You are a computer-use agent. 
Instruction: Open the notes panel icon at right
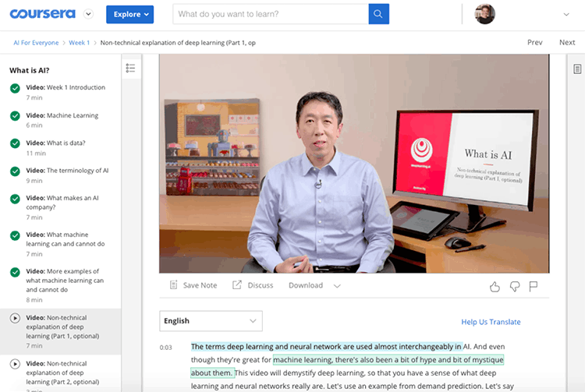point(576,69)
